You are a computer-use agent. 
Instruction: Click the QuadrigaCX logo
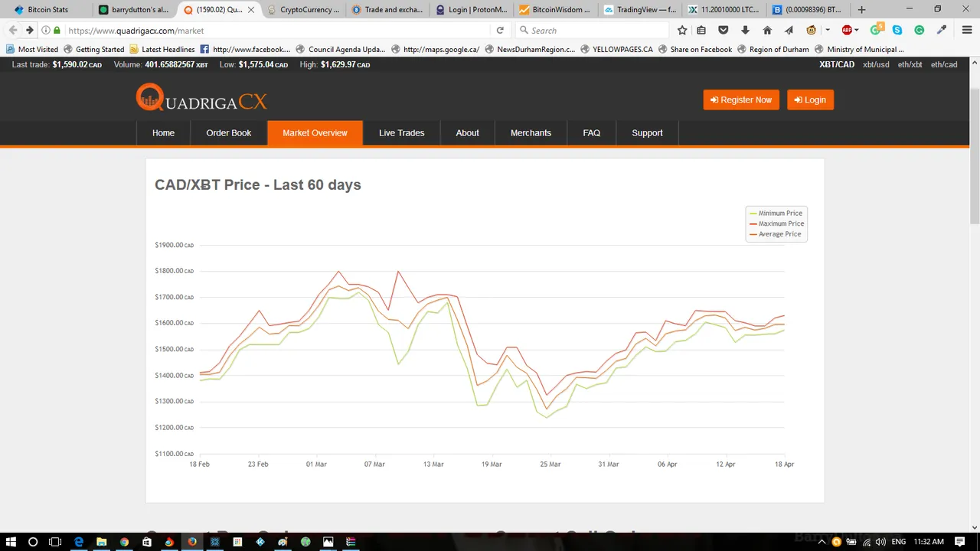(x=201, y=99)
